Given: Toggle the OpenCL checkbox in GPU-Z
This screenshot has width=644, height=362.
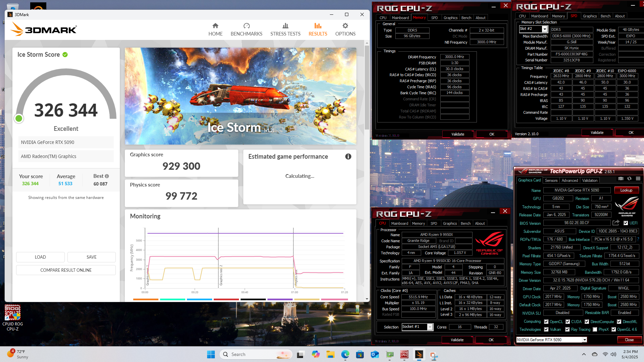Looking at the screenshot, I should pyautogui.click(x=546, y=322).
